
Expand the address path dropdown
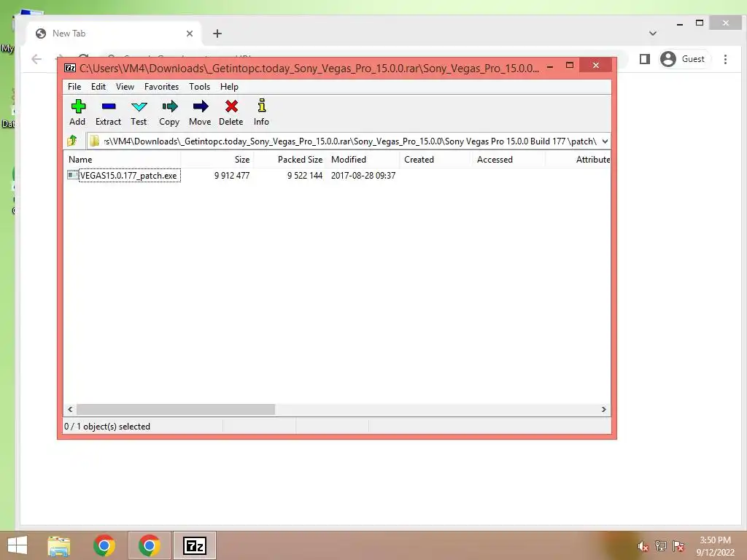tap(605, 141)
